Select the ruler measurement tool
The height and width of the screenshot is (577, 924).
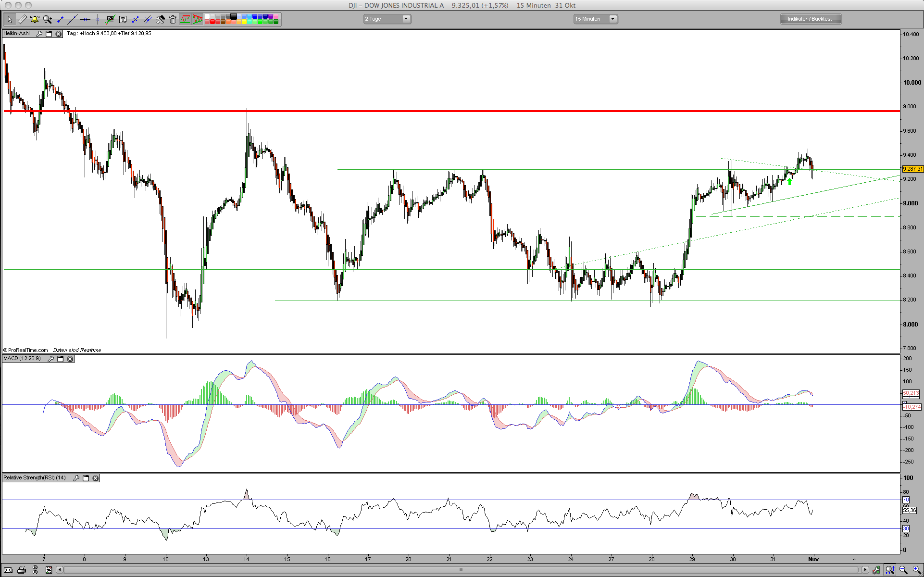click(x=22, y=19)
